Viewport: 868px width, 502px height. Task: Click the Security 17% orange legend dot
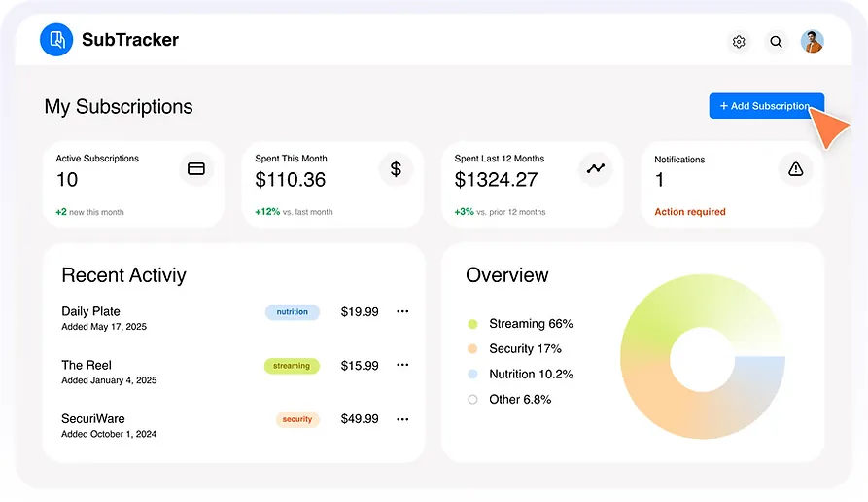coord(472,349)
